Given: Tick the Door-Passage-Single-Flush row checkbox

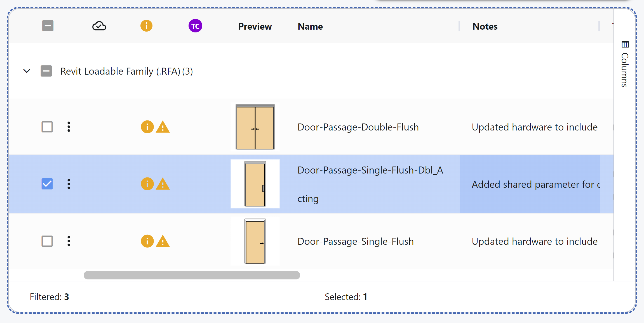Looking at the screenshot, I should click(47, 241).
